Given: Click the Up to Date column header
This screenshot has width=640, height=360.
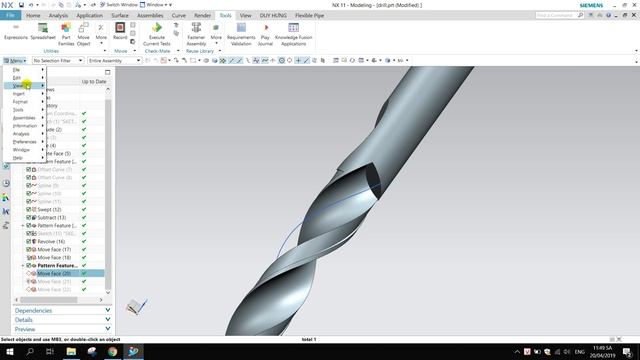Looking at the screenshot, I should (x=93, y=82).
